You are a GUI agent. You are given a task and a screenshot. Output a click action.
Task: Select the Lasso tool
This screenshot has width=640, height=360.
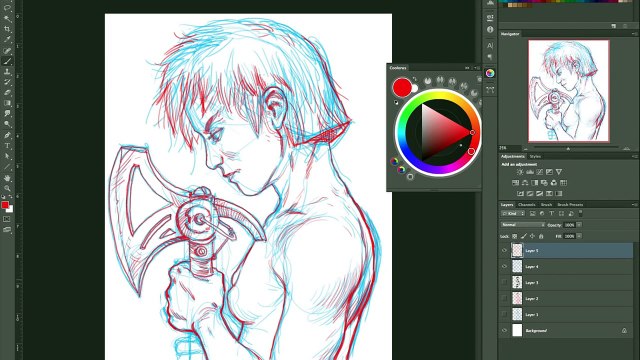[7, 7]
